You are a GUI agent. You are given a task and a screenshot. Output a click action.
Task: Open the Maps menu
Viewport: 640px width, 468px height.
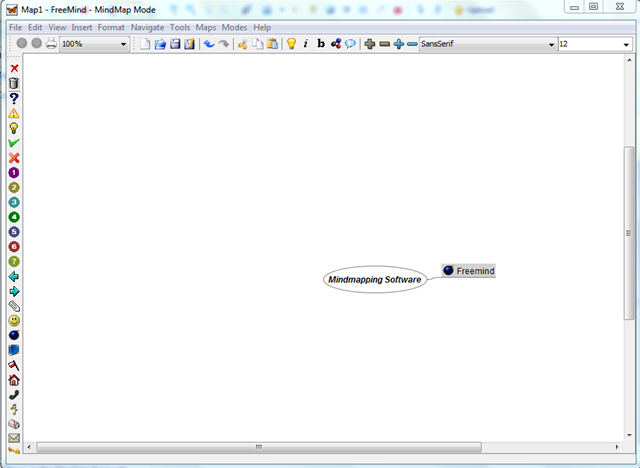(206, 27)
